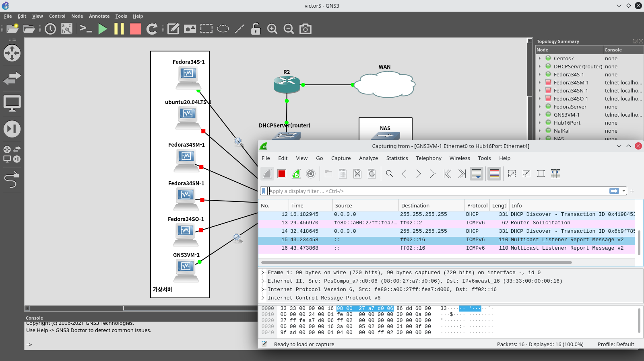Click GNS3 new project folder icon
The image size is (644, 361).
[12, 29]
